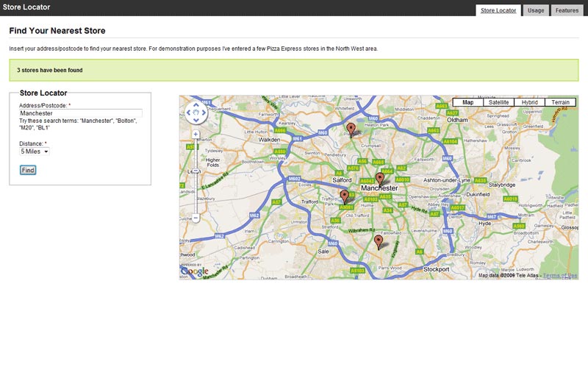Open the Features tab

(567, 10)
